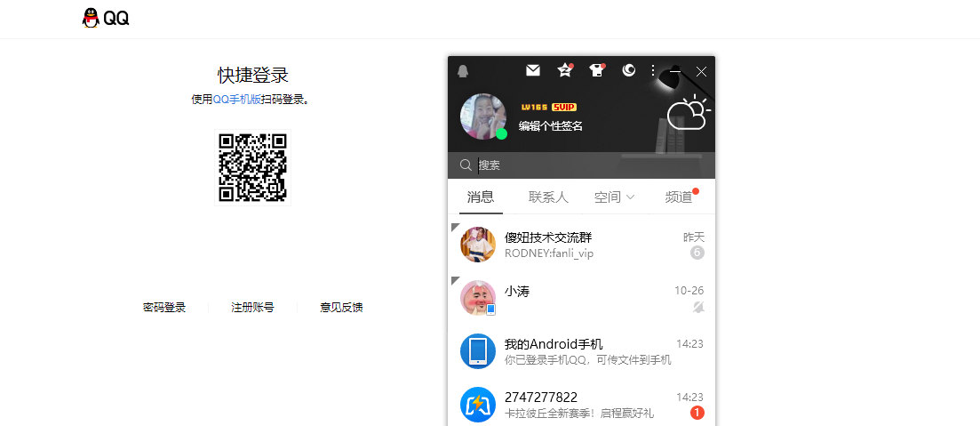Switch to the 联系人 tab
Screen dimensions: 980x426
pos(548,197)
